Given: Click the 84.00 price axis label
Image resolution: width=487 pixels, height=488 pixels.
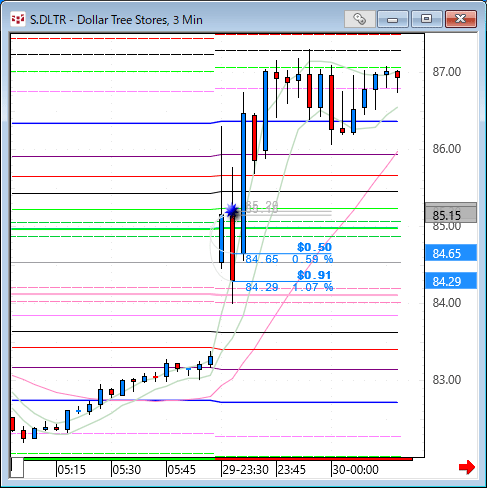Looking at the screenshot, I should [447, 303].
